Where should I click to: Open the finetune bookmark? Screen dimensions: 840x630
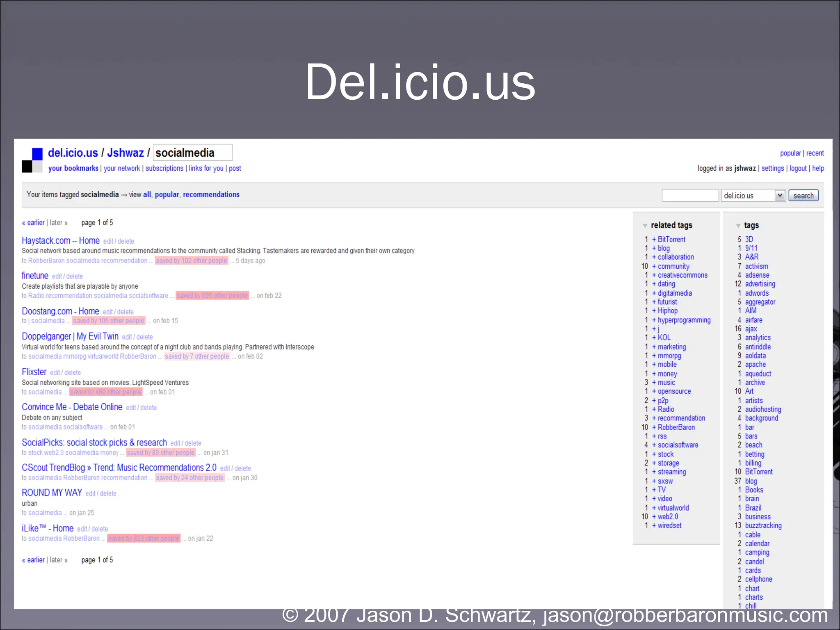pos(35,276)
